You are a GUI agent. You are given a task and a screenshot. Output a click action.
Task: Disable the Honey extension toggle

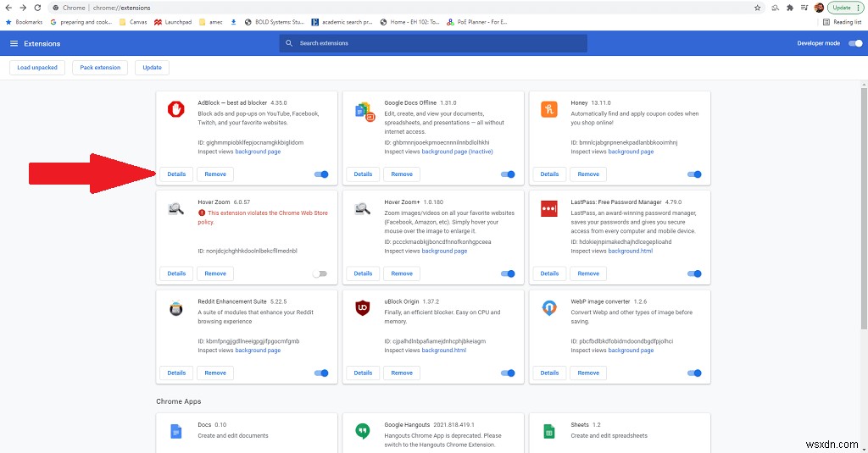pyautogui.click(x=694, y=174)
